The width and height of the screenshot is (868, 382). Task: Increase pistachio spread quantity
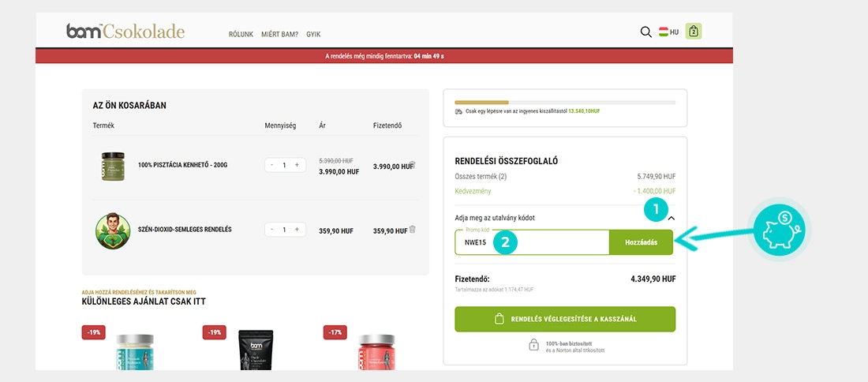tap(297, 165)
